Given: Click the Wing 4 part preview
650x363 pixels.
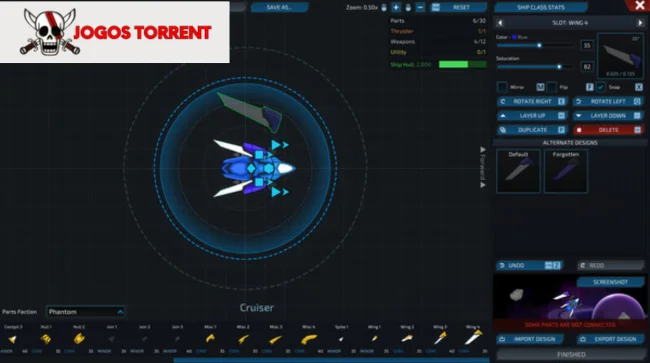Looking at the screenshot, I should coord(621,56).
